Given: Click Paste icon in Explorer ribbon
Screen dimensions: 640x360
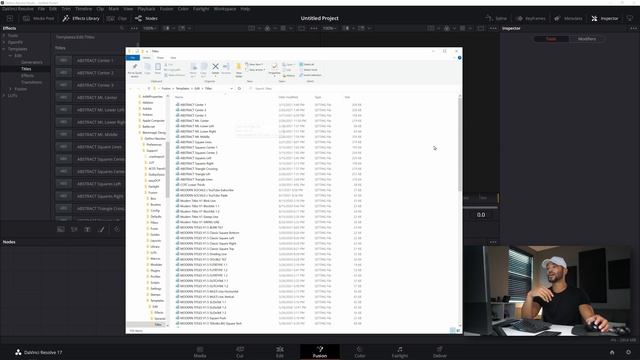Looking at the screenshot, I should point(158,68).
